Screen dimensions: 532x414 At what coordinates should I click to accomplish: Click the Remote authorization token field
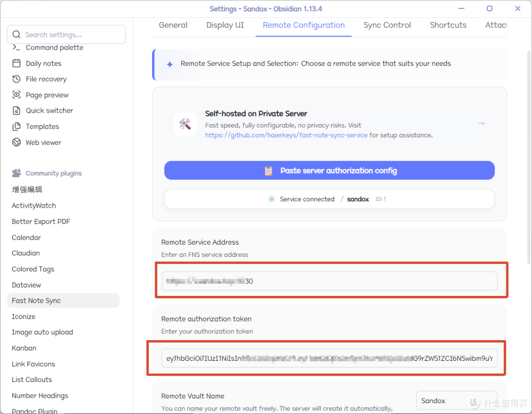click(329, 358)
